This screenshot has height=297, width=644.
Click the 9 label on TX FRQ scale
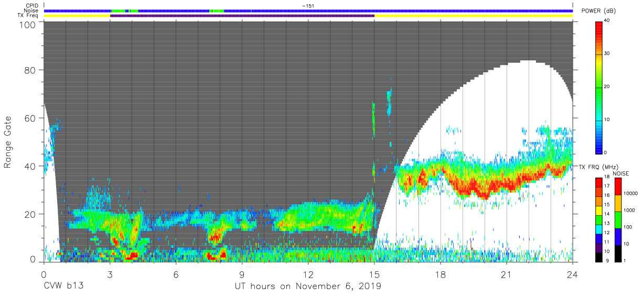[x=607, y=261]
